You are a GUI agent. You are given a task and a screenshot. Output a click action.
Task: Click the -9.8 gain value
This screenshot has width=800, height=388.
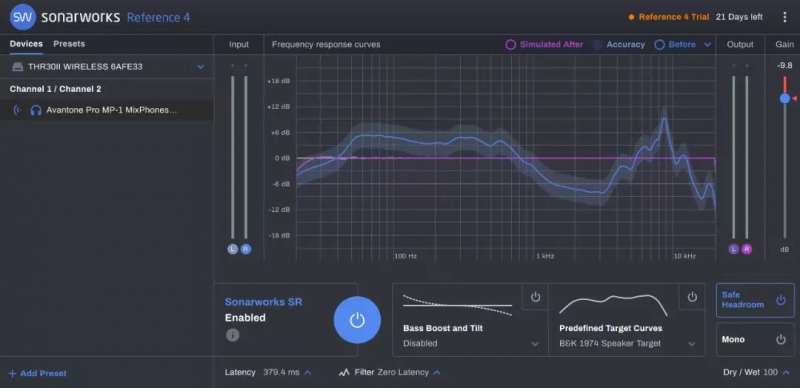coord(785,65)
